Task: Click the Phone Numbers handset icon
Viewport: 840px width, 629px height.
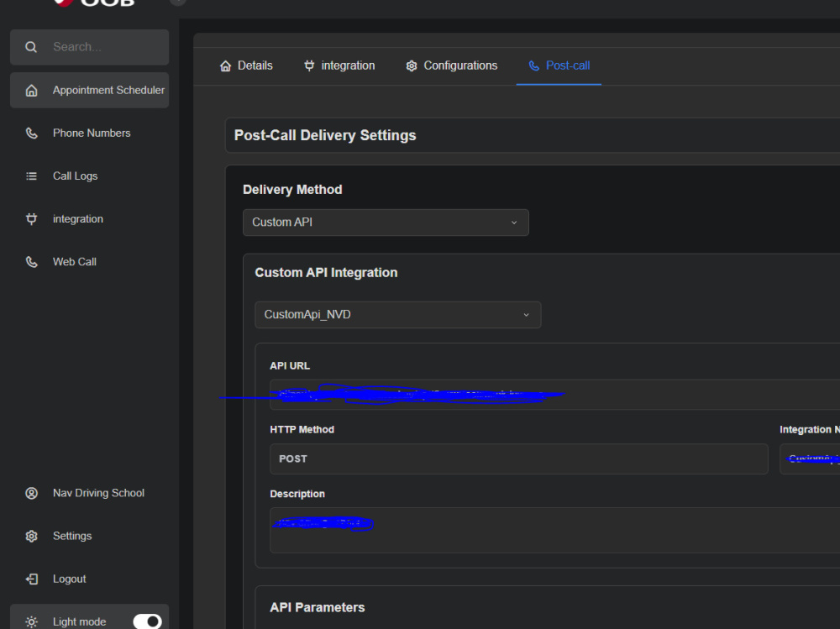Action: point(32,133)
